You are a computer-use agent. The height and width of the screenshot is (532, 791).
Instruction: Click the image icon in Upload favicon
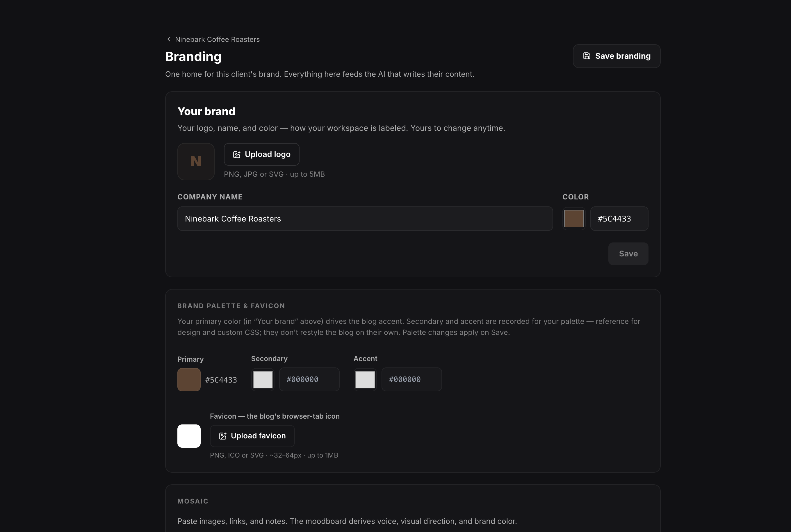(222, 436)
